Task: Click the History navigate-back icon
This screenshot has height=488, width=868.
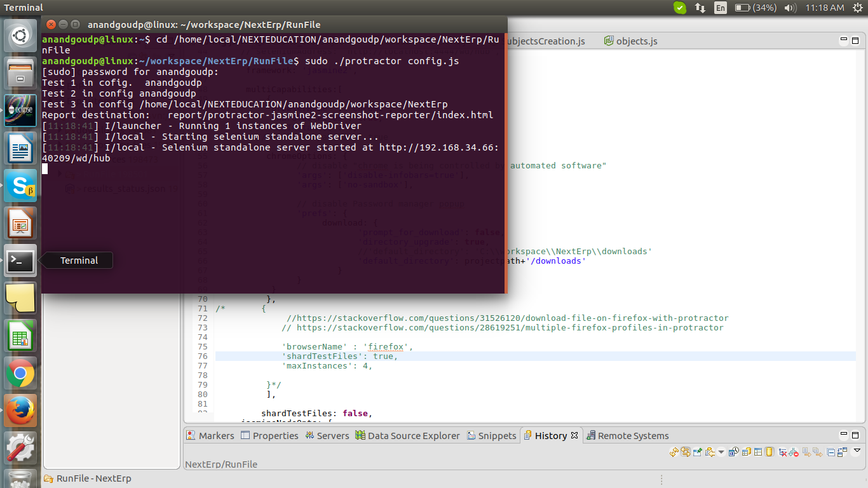Action: [710, 452]
